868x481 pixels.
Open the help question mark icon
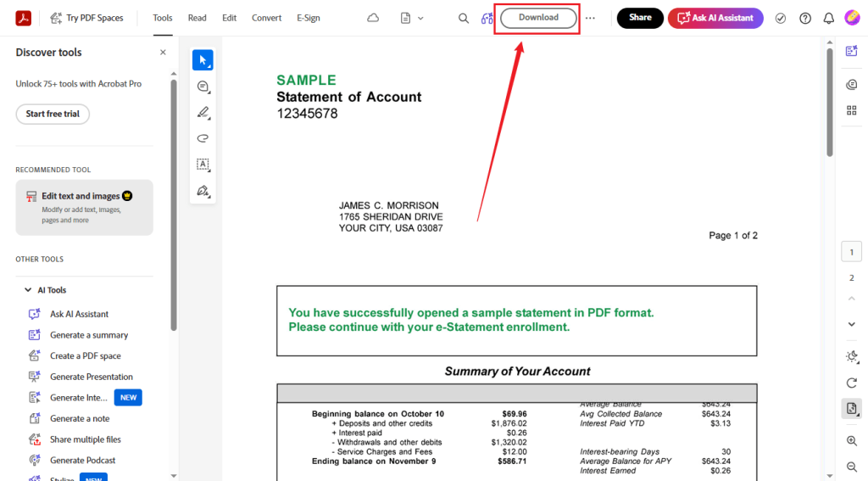[x=805, y=19]
